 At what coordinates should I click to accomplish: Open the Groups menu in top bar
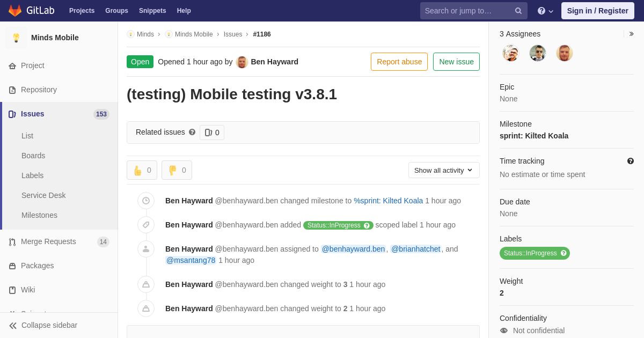(x=116, y=11)
